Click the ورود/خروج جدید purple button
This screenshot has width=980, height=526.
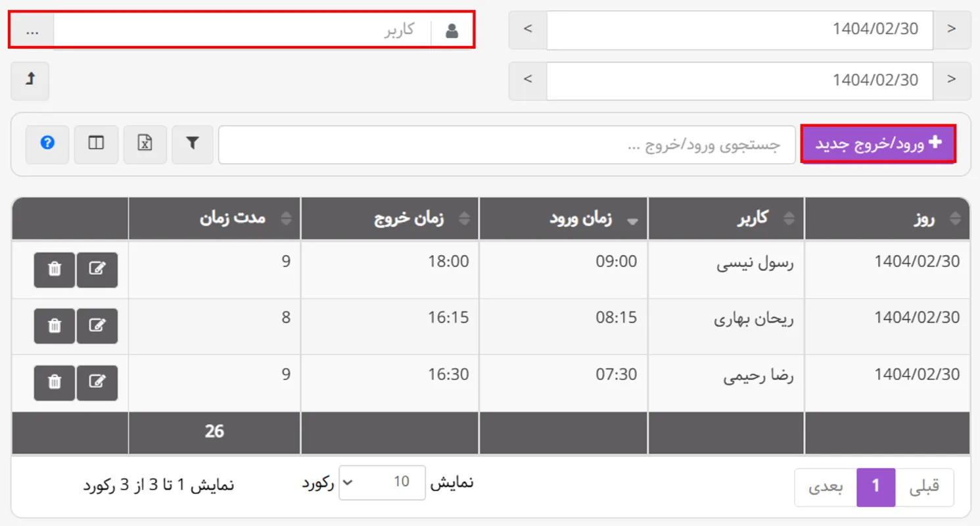tap(879, 144)
